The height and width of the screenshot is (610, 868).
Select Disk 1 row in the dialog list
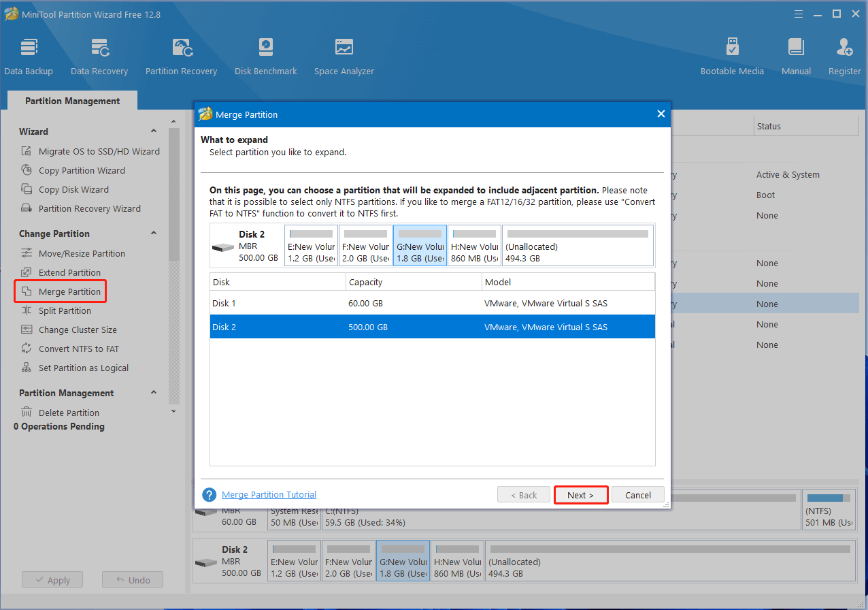coord(432,303)
